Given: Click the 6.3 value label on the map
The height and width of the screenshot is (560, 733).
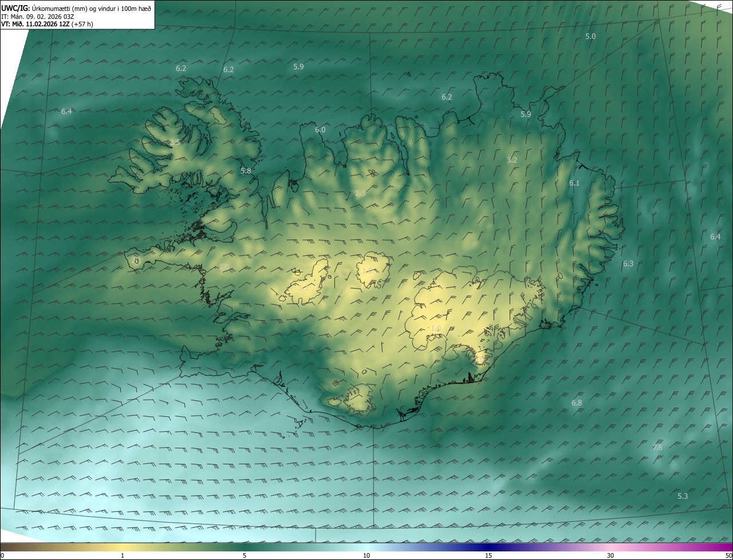Looking at the screenshot, I should point(628,264).
